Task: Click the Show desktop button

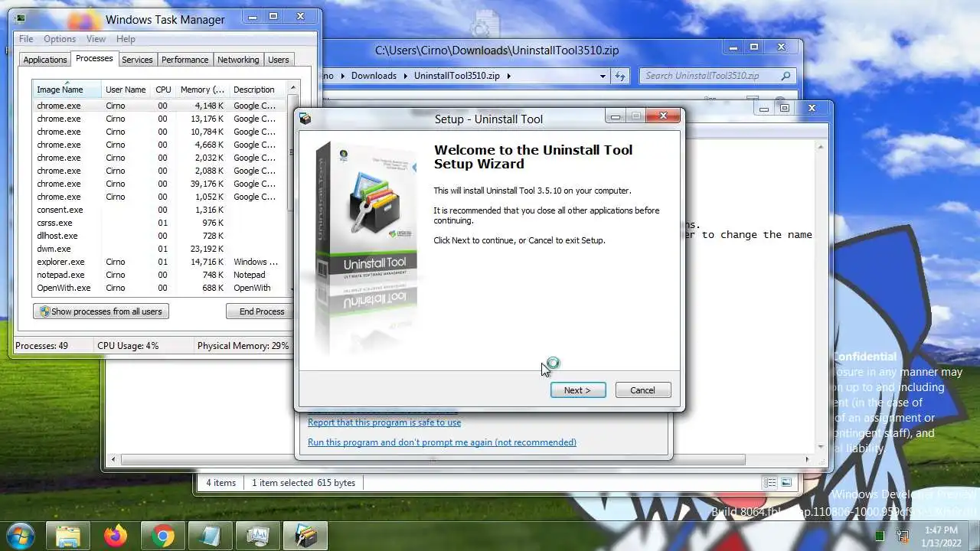Action: point(974,536)
